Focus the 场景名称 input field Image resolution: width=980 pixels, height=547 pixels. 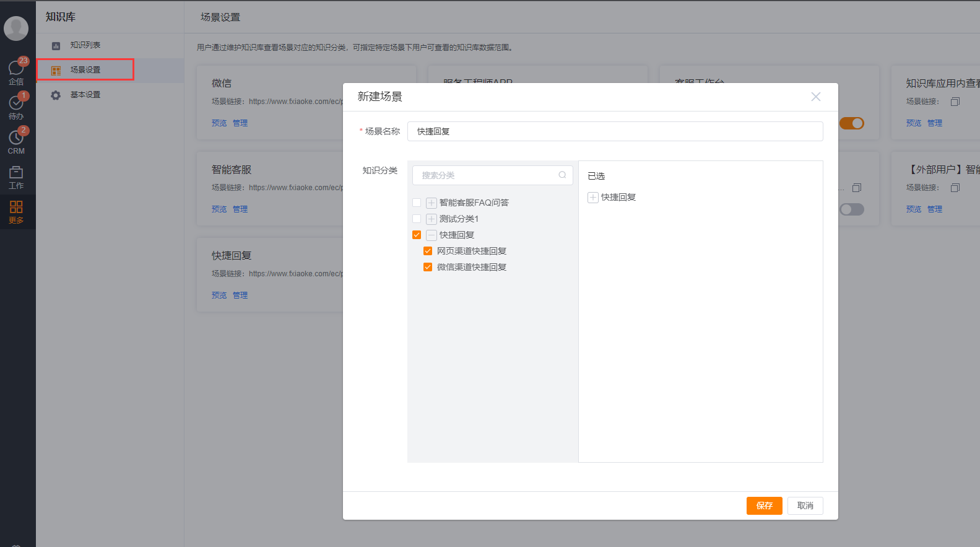pyautogui.click(x=615, y=131)
